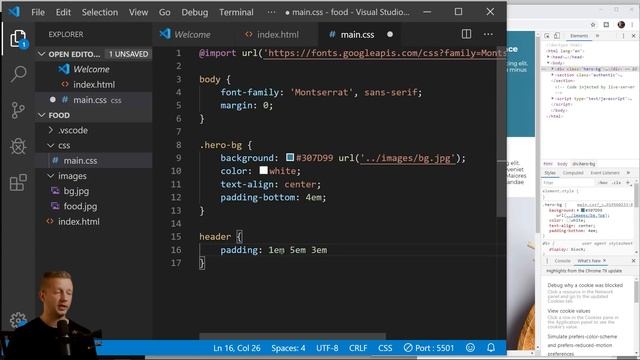Open the Selection menu
640x360 pixels.
pos(100,12)
